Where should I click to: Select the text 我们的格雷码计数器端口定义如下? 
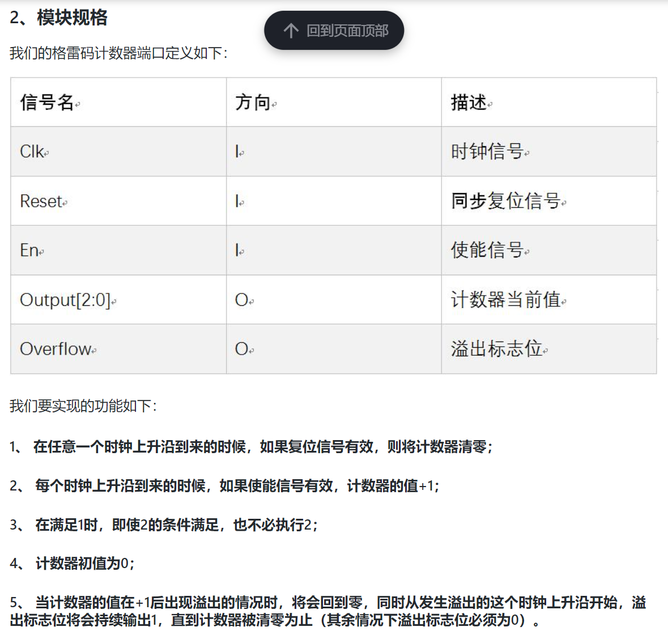pyautogui.click(x=118, y=53)
